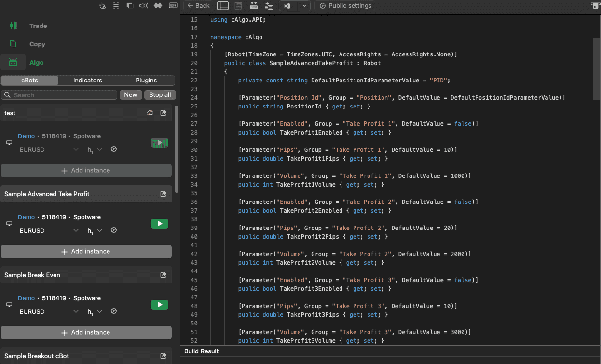
Task: Click the cBots list scrollbar
Action: click(177, 149)
